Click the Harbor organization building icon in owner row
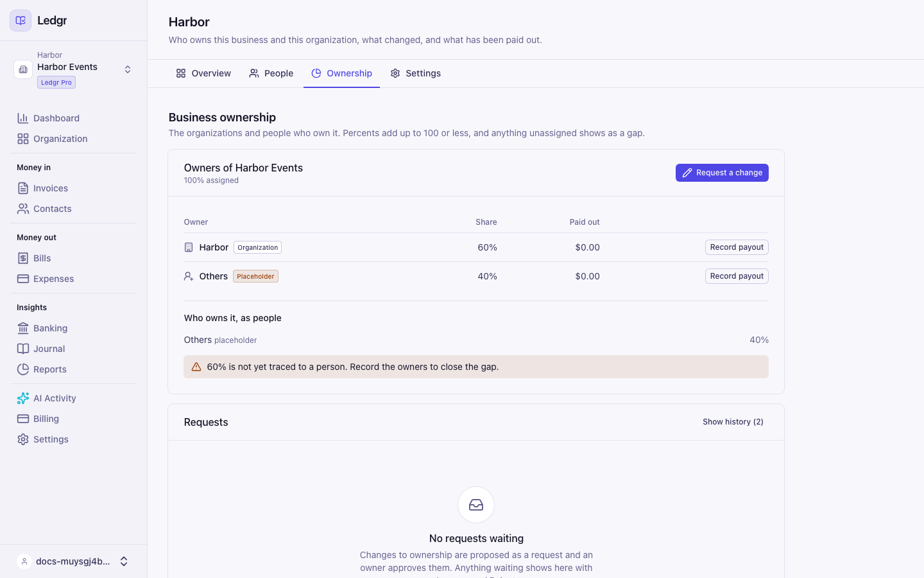Image resolution: width=924 pixels, height=578 pixels. click(x=189, y=247)
